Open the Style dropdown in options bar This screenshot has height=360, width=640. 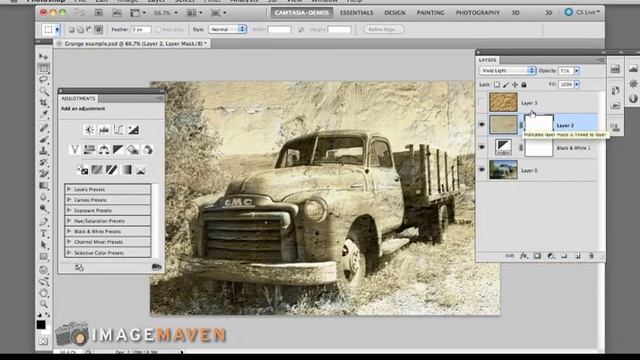pos(227,29)
